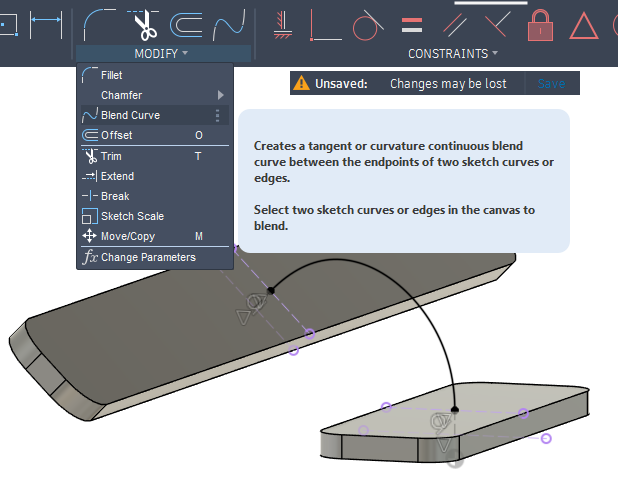Image resolution: width=618 pixels, height=496 pixels.
Task: Apply the Fix/Unfix lock constraint icon
Action: tap(540, 25)
